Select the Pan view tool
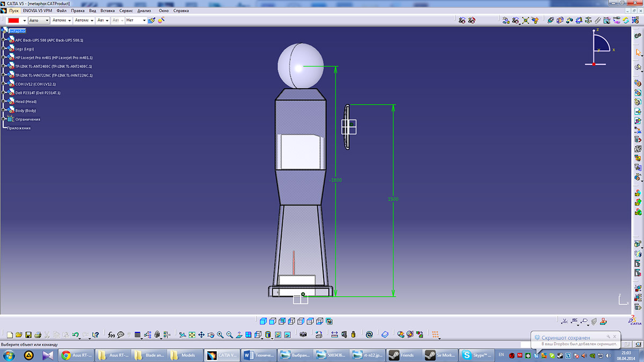This screenshot has width=644, height=362. [x=201, y=335]
